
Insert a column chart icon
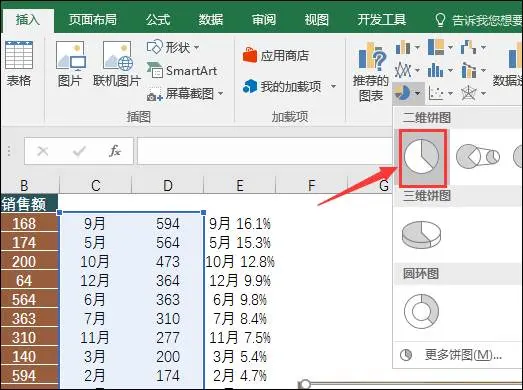coord(403,47)
